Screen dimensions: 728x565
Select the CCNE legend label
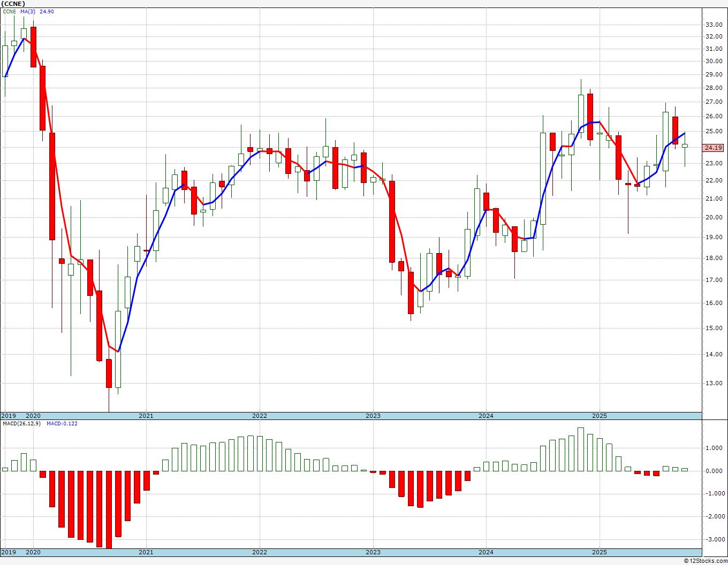[x=10, y=12]
